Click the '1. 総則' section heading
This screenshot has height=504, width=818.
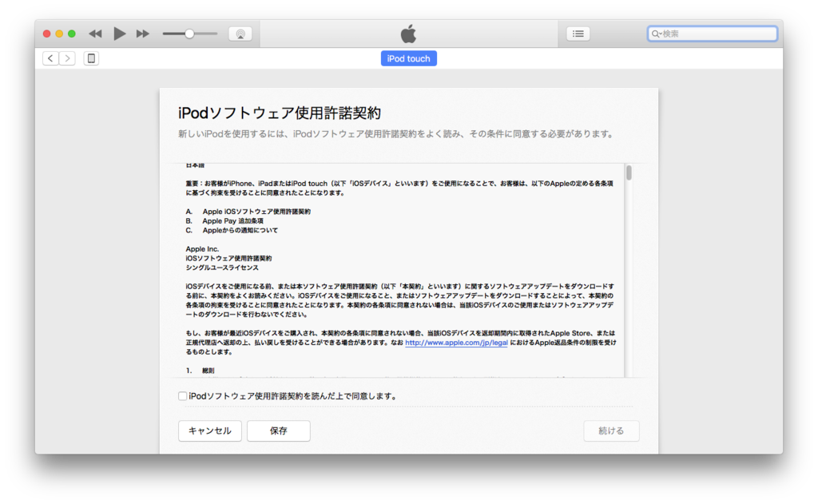(x=201, y=371)
